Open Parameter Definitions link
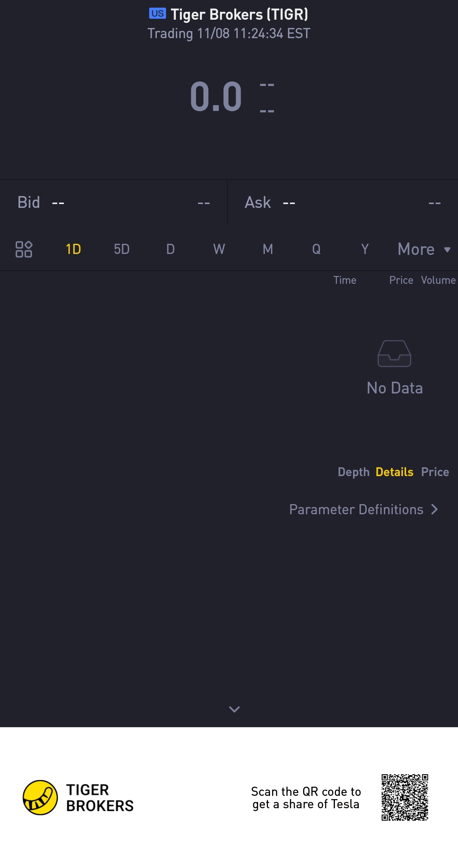This screenshot has width=458, height=868. coord(364,509)
